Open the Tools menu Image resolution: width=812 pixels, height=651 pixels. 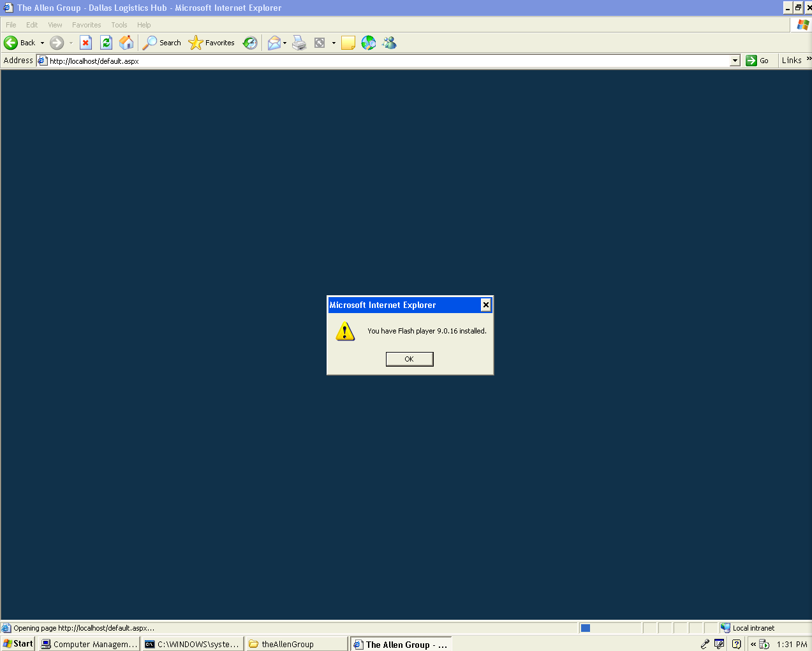[x=119, y=25]
